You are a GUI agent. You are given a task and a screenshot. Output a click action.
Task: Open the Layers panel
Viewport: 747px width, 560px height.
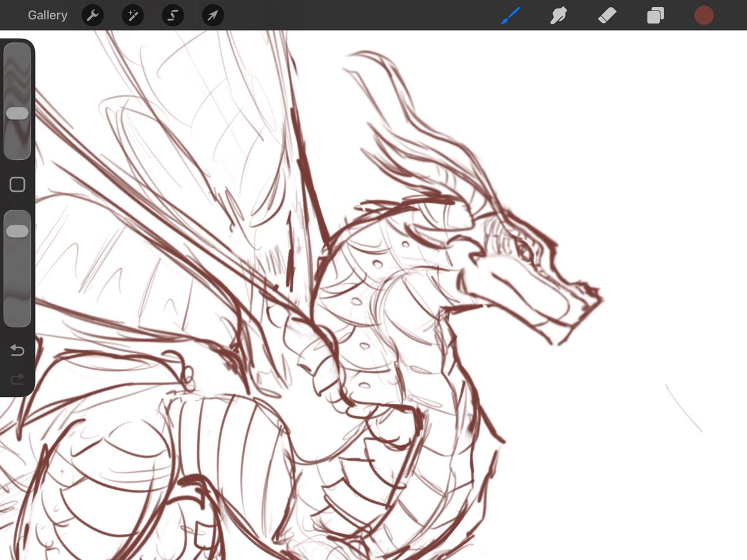pyautogui.click(x=655, y=16)
